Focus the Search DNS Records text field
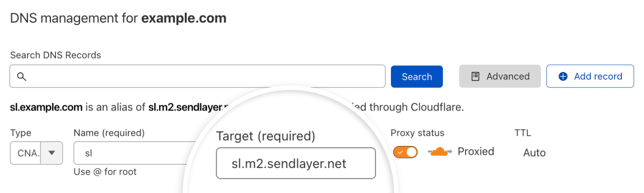 tap(202, 76)
